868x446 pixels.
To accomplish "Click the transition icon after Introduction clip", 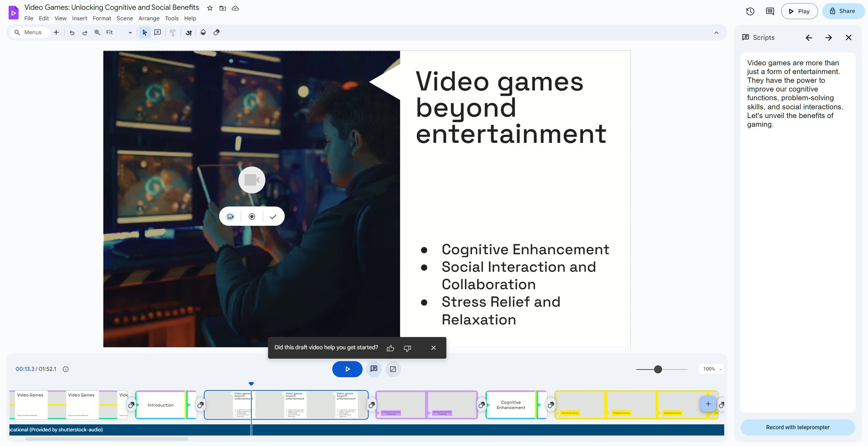I will (200, 405).
